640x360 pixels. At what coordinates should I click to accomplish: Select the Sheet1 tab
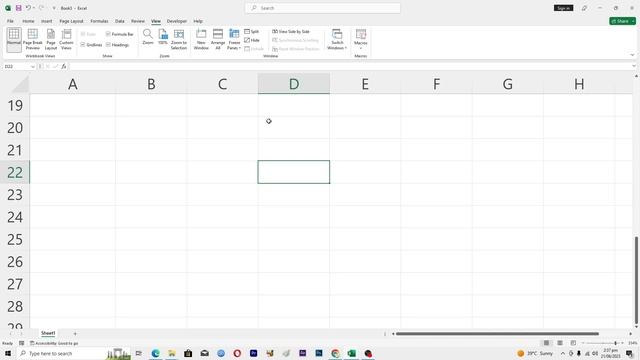click(48, 333)
